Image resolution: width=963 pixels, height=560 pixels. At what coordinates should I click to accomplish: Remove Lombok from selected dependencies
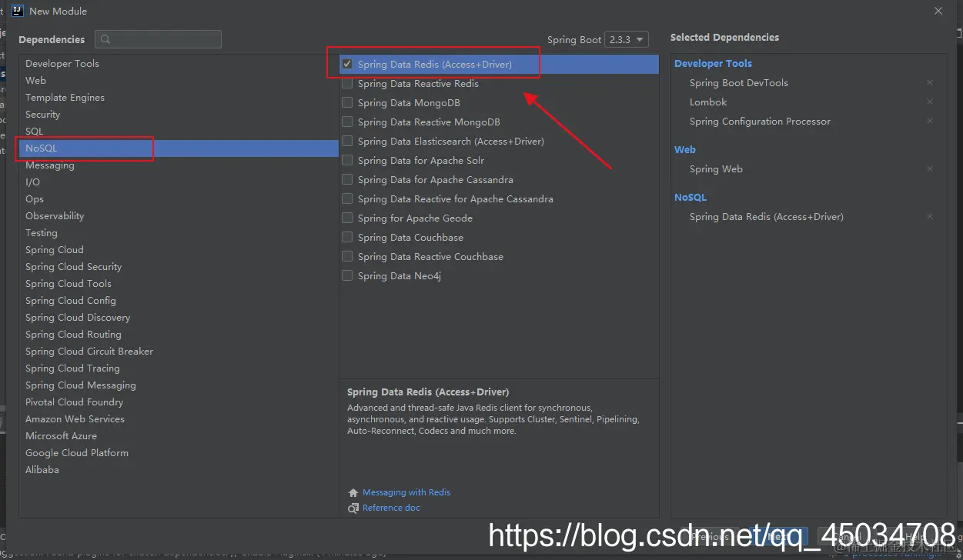pos(930,102)
